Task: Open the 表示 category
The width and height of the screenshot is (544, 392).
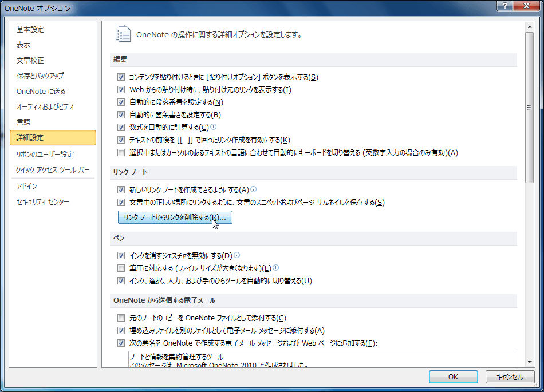Action: click(53, 45)
